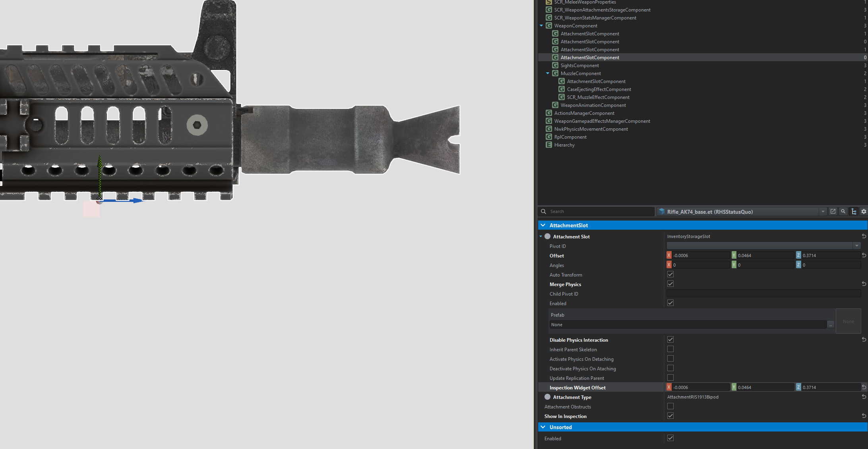Screen dimensions: 868x449
Task: Select SightsComponent in the component tree
Action: 579,66
